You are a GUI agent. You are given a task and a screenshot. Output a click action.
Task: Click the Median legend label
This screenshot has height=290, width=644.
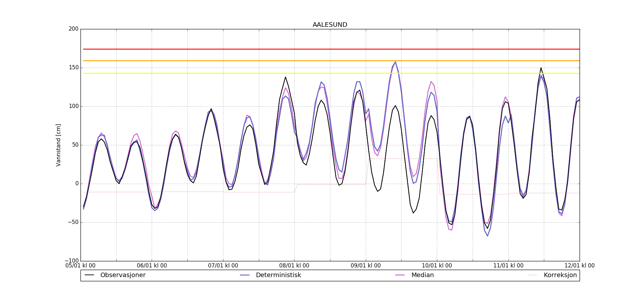tap(422, 275)
